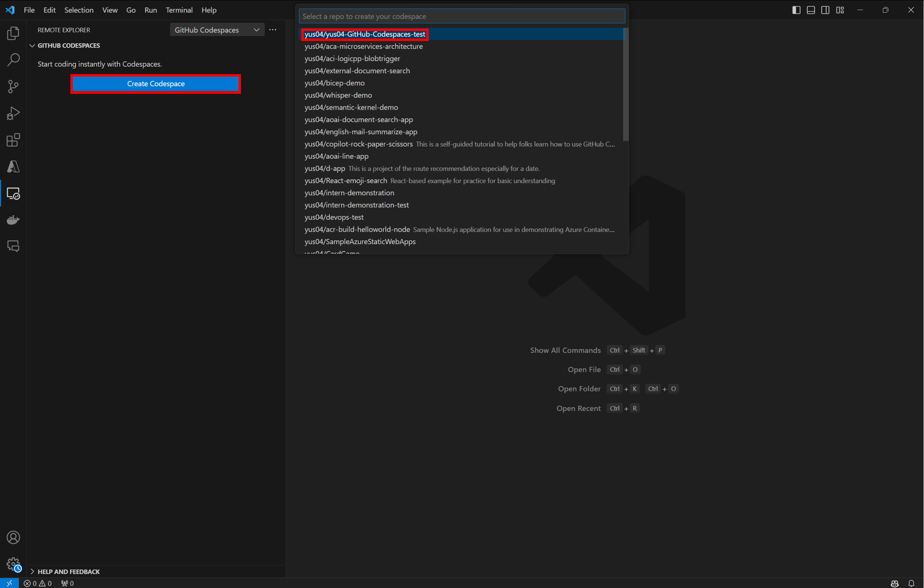Toggle the secondary side bar layout button

click(825, 10)
